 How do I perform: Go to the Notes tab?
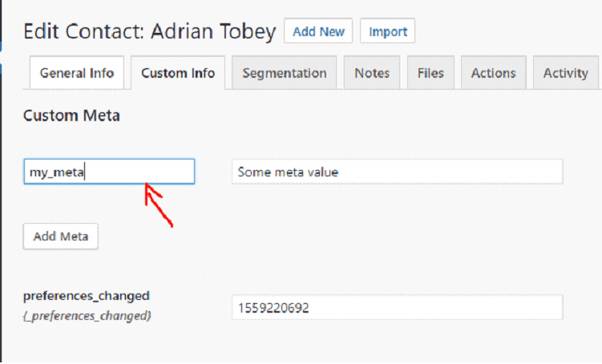[371, 73]
